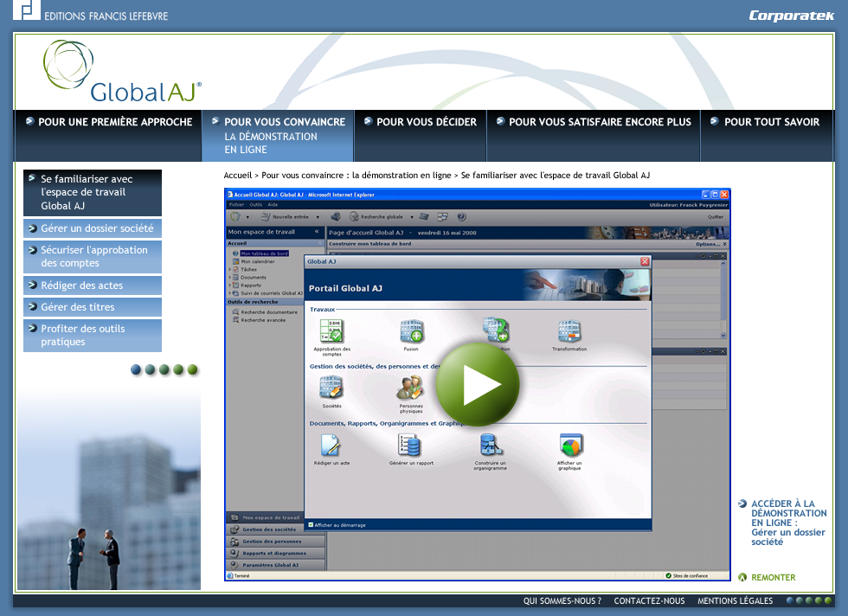Open MENTIONS LÉGALES footer link
This screenshot has width=848, height=616.
point(735,600)
